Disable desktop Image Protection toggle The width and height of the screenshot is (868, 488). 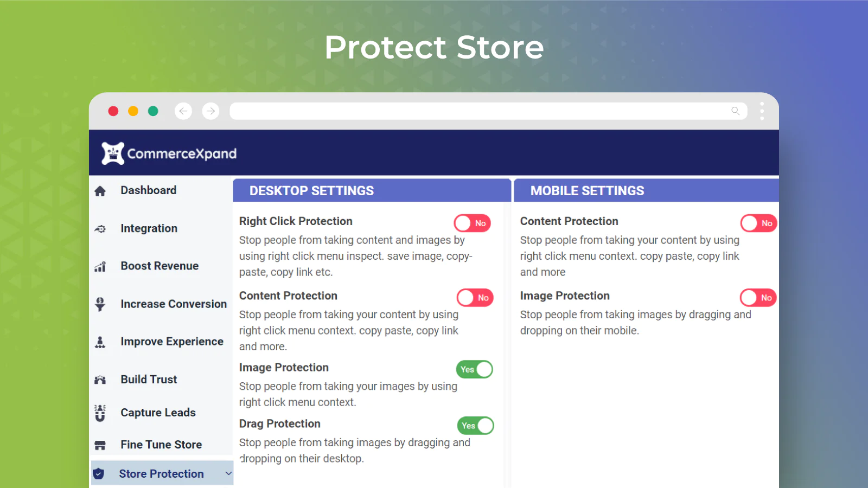(474, 369)
